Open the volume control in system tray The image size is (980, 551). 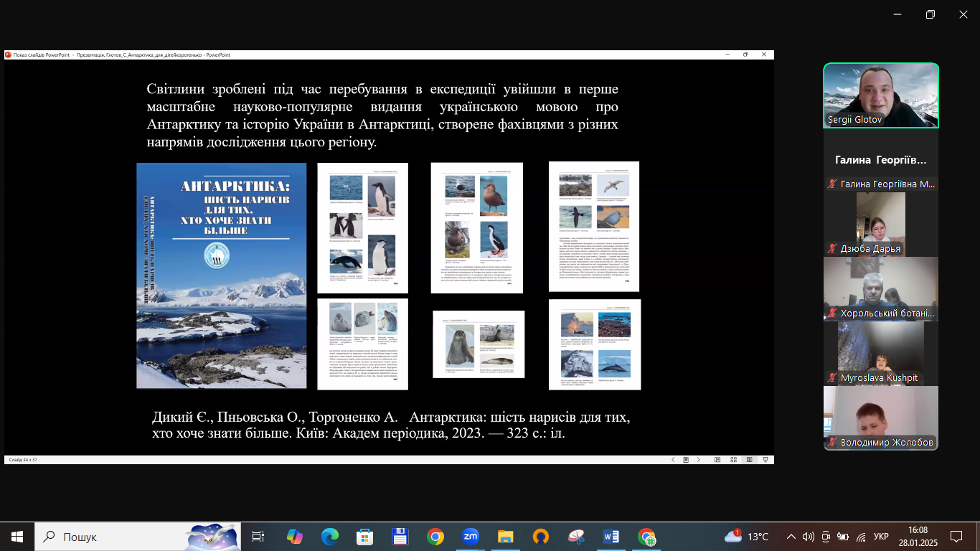[809, 537]
